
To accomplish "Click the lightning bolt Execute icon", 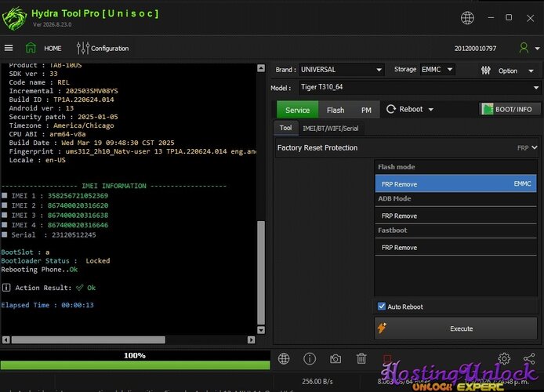I will [x=382, y=328].
